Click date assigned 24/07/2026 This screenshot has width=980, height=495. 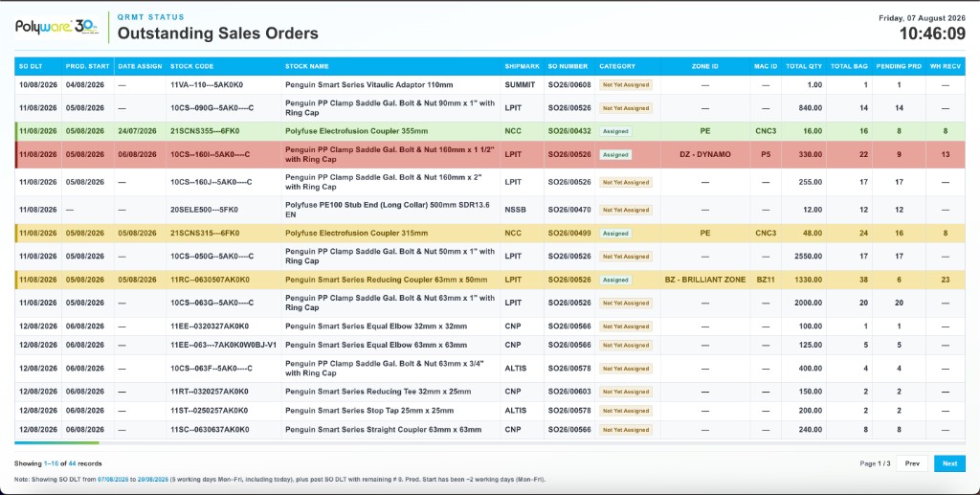click(x=138, y=131)
